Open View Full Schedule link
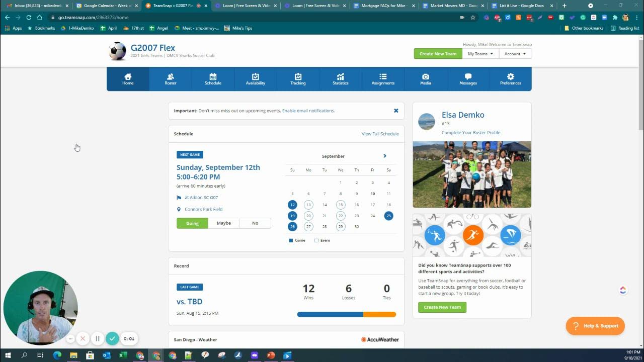This screenshot has width=644, height=362. tap(380, 134)
